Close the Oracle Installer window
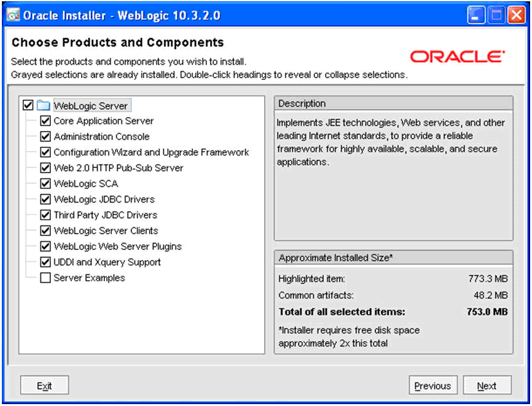532x406 pixels. coord(516,15)
